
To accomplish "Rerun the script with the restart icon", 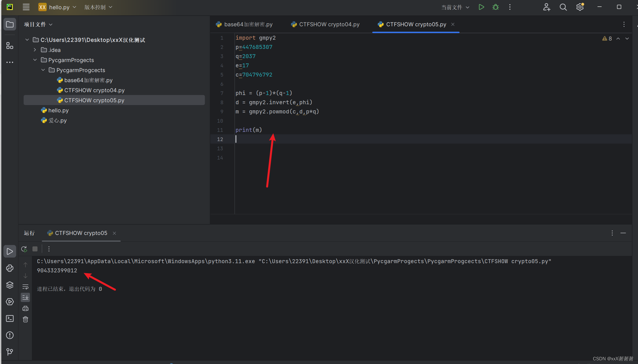I will pyautogui.click(x=24, y=249).
